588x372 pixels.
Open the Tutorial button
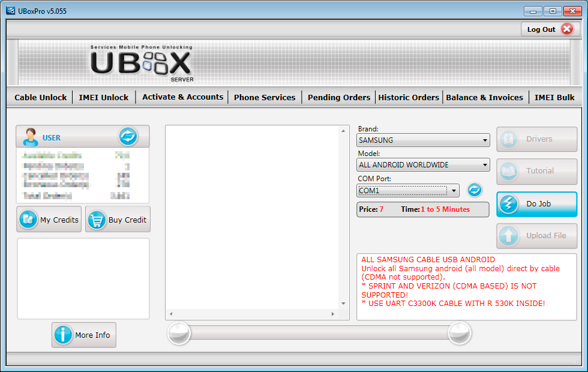(536, 171)
